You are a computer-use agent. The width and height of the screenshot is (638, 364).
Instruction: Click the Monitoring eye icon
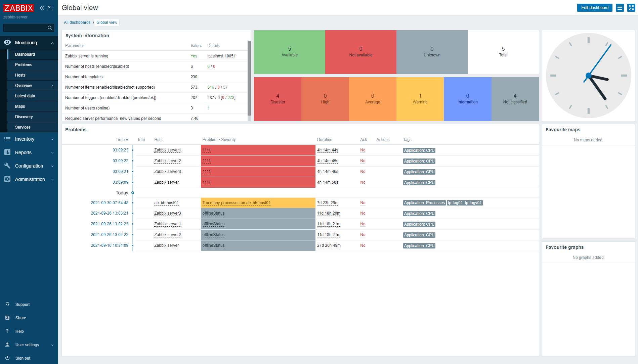coord(7,43)
